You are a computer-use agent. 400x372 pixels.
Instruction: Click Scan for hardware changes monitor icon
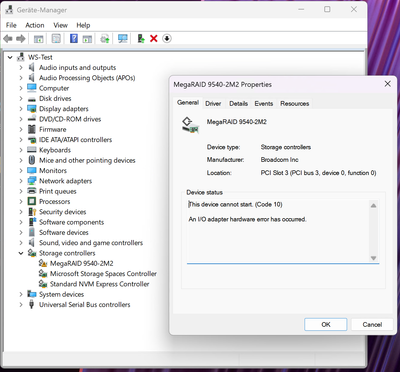(x=123, y=39)
